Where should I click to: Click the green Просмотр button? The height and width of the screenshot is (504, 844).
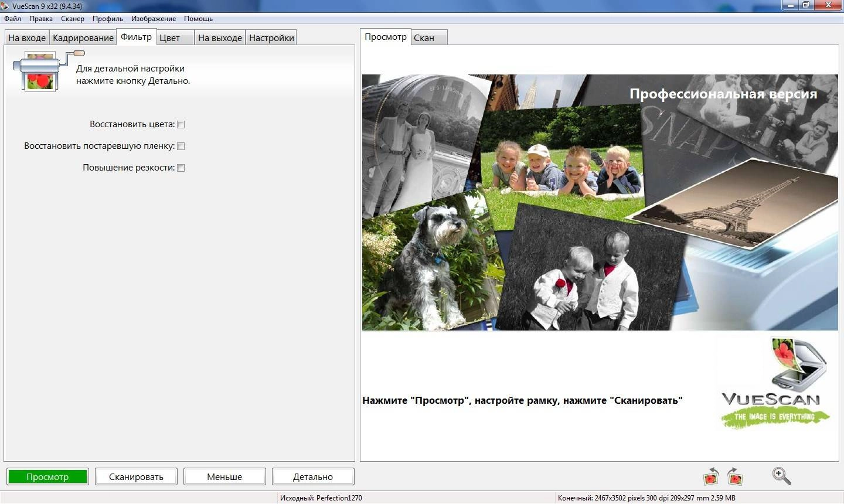point(47,476)
